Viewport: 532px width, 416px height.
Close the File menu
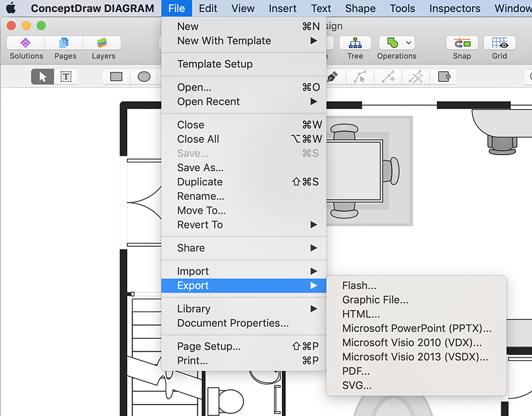tap(176, 8)
